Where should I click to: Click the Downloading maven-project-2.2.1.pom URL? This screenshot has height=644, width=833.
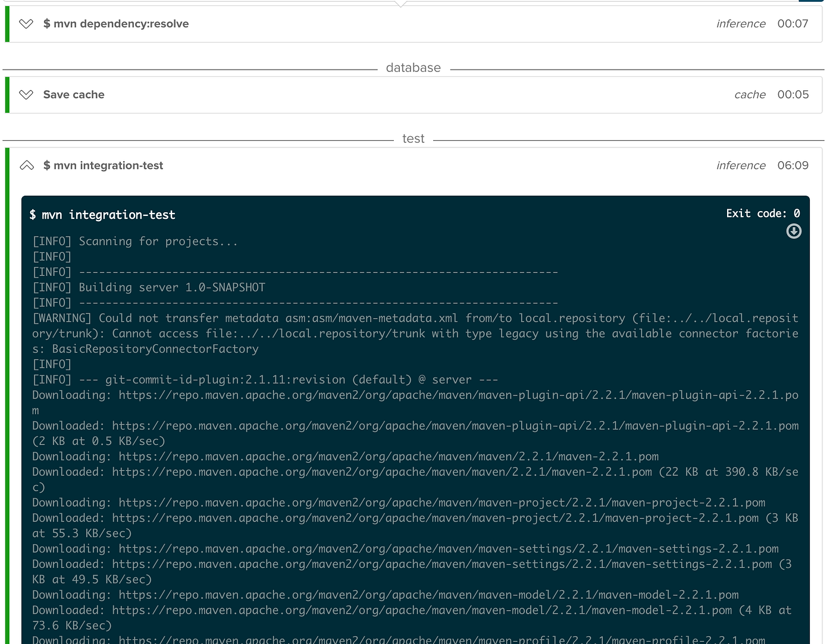[x=442, y=502]
